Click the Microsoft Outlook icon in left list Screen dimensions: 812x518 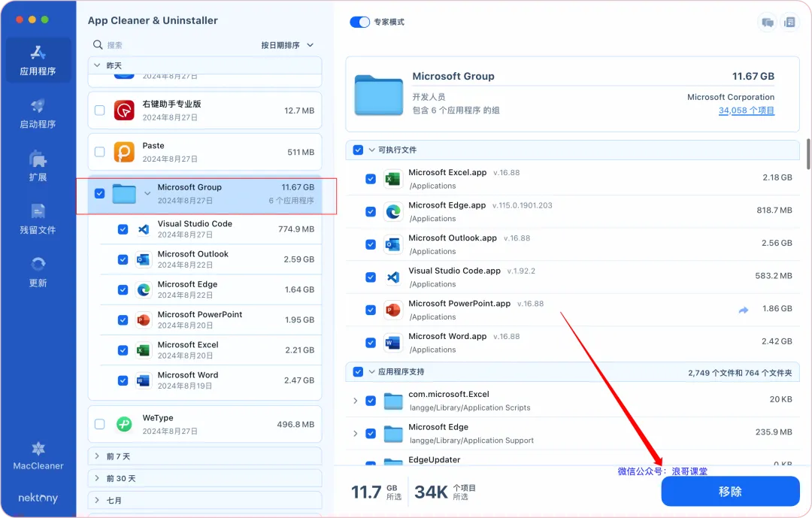coord(144,259)
